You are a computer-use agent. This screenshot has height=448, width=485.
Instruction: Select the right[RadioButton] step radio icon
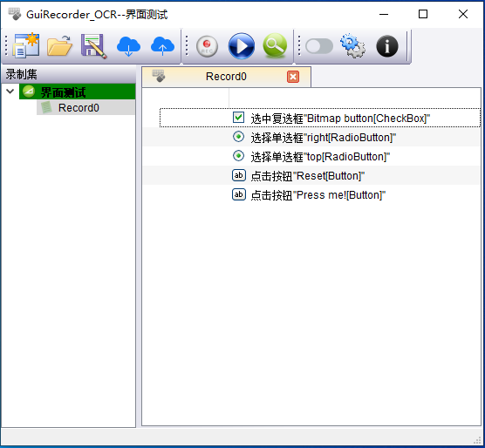(x=238, y=137)
